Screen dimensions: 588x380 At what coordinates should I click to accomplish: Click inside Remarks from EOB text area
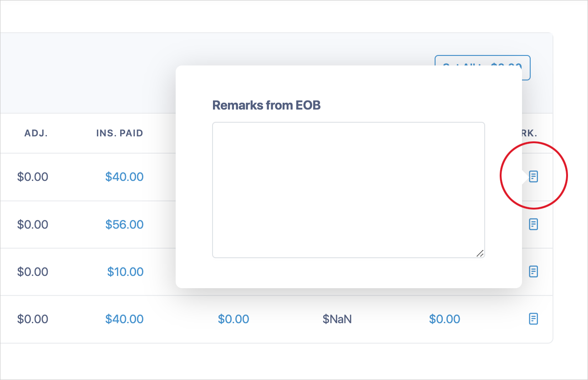click(x=348, y=190)
